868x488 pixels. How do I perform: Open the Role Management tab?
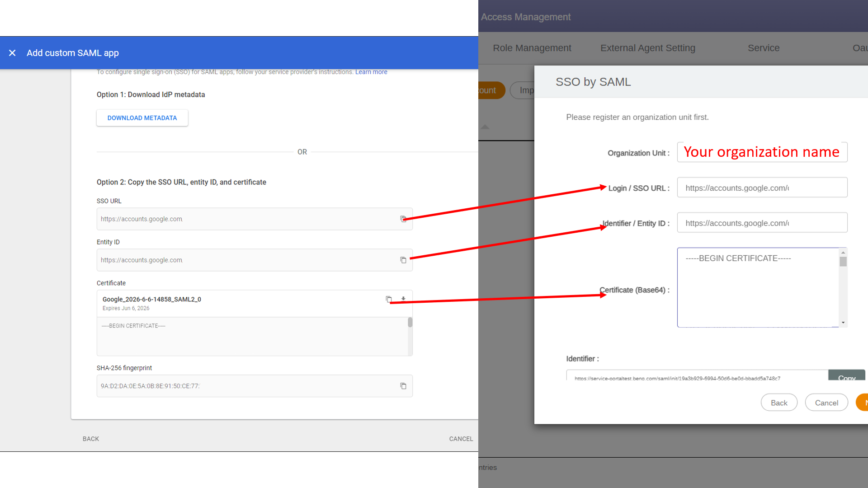coord(532,48)
